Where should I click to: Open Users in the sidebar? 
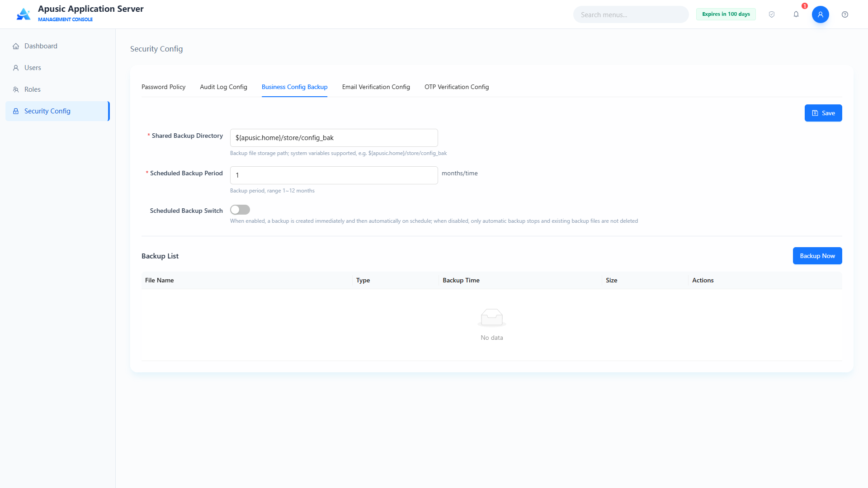tap(57, 68)
